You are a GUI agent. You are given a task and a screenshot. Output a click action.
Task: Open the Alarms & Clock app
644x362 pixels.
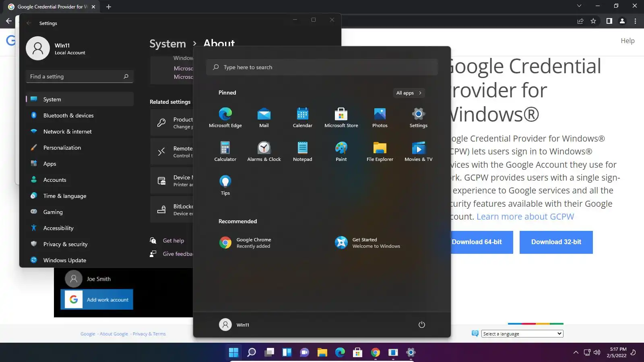[264, 151]
